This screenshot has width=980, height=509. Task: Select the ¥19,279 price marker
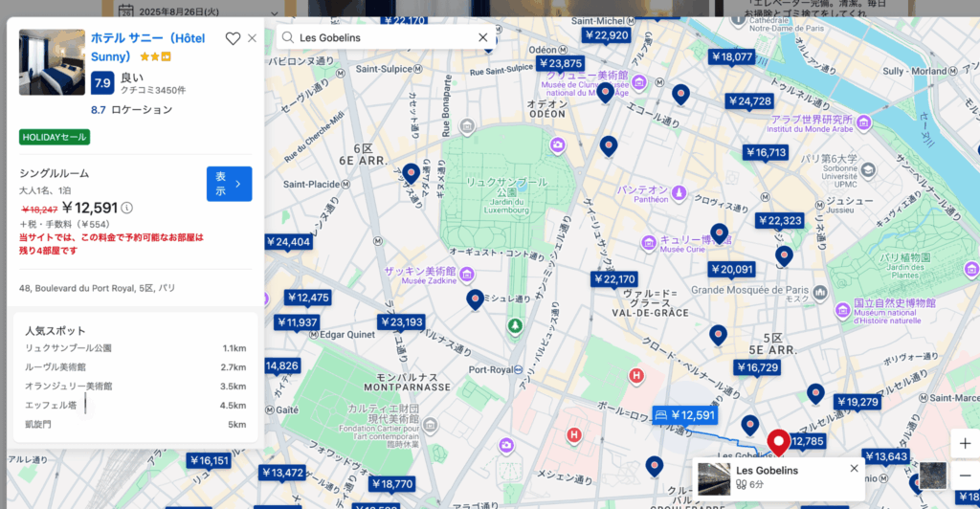point(857,402)
